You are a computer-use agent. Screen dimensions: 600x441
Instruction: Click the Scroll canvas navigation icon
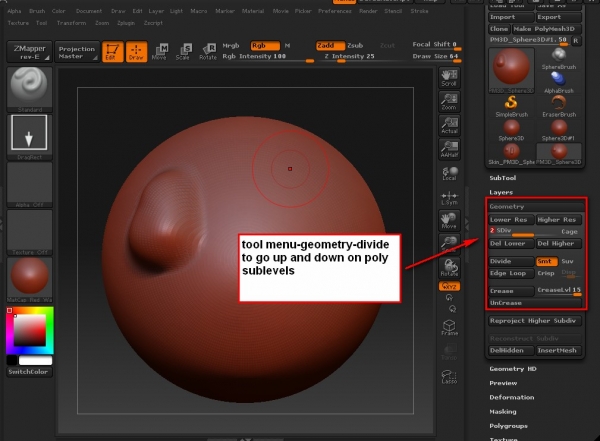pos(449,78)
